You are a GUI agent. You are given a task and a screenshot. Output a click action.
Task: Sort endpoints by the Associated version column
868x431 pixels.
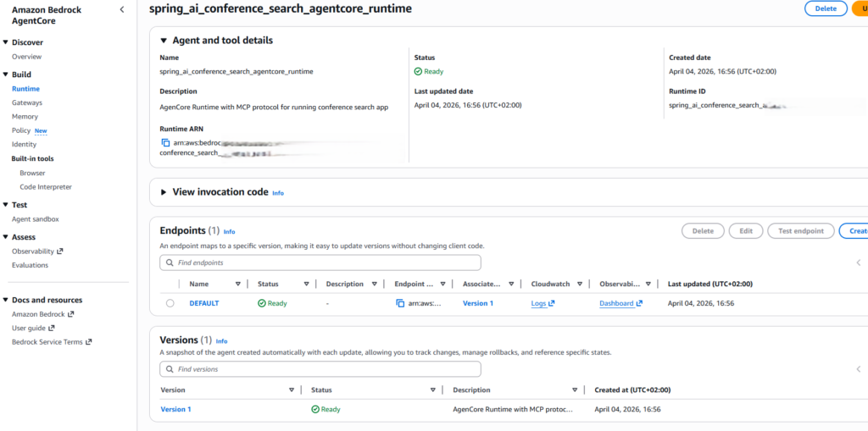pos(511,284)
